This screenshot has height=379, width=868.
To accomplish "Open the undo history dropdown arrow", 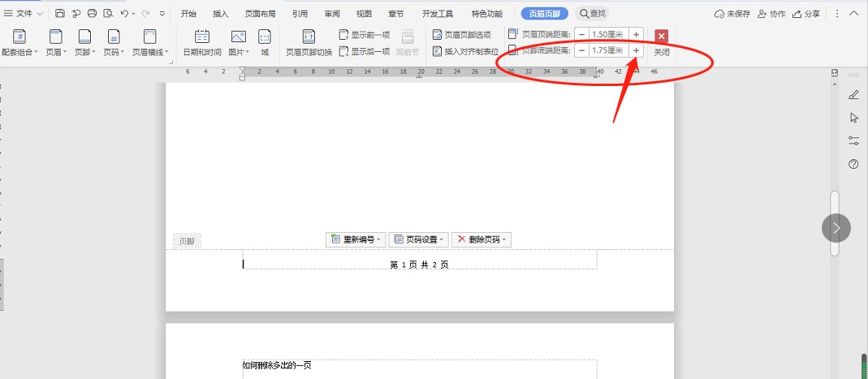I will tap(133, 14).
